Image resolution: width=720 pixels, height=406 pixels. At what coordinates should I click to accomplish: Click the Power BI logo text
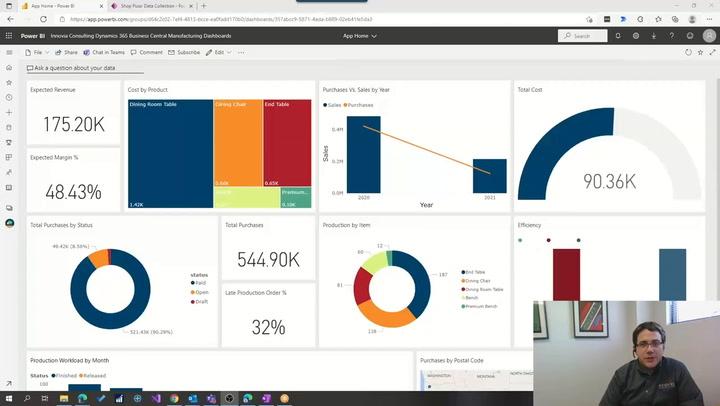click(33, 36)
